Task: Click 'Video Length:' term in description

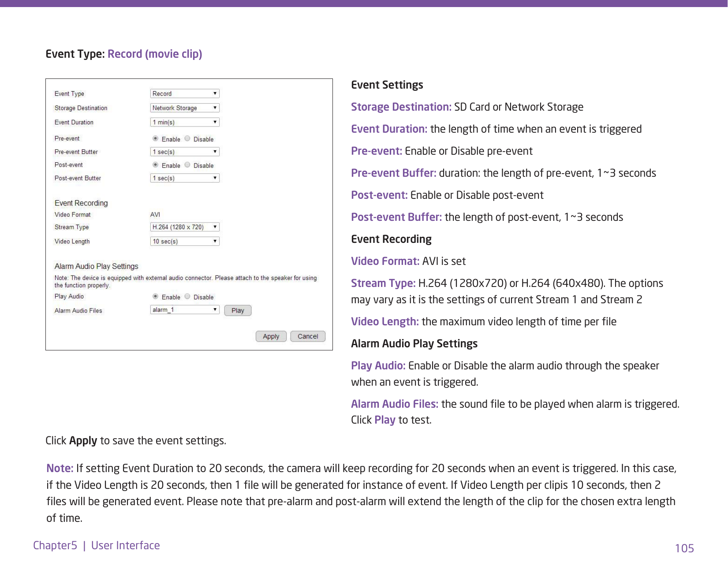Action: click(x=385, y=322)
